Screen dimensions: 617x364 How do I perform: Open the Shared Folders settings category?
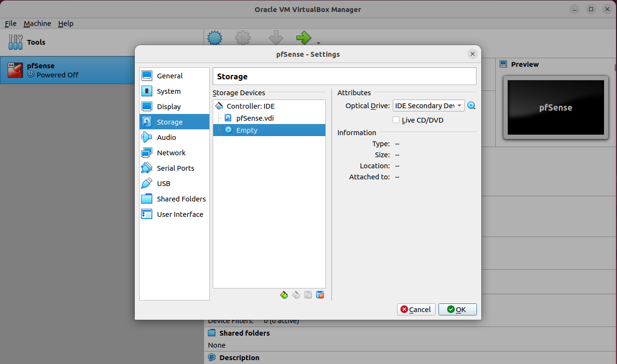tap(174, 199)
